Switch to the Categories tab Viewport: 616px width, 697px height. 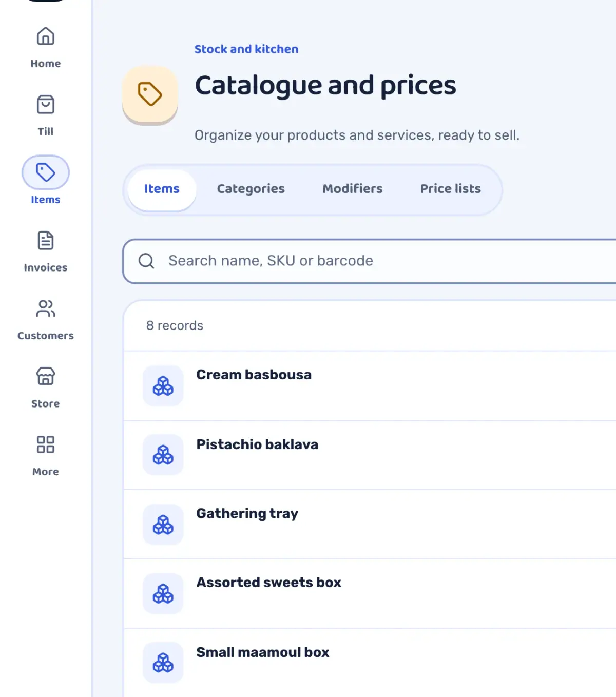click(x=251, y=189)
